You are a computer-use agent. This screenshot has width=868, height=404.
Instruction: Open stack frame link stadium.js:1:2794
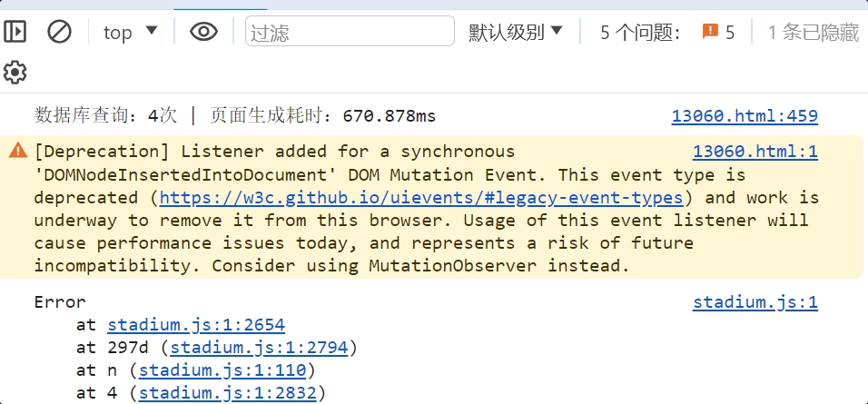[x=259, y=348]
